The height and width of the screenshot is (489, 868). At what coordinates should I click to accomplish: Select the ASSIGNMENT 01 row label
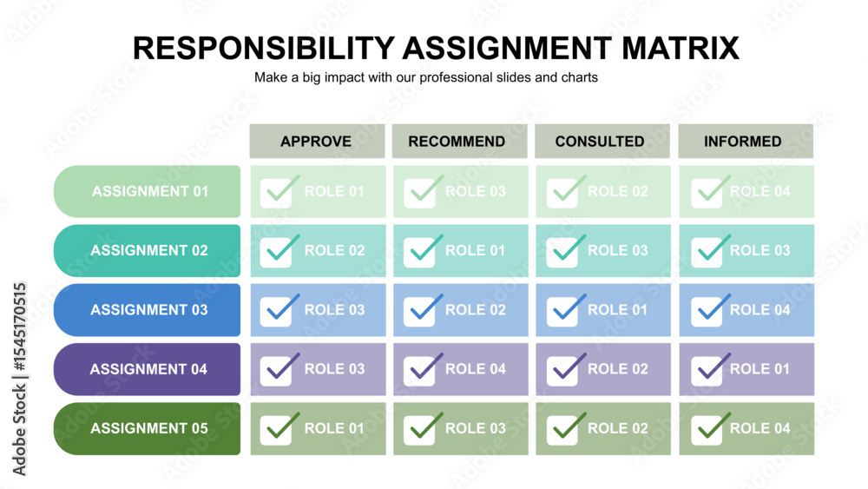click(148, 191)
